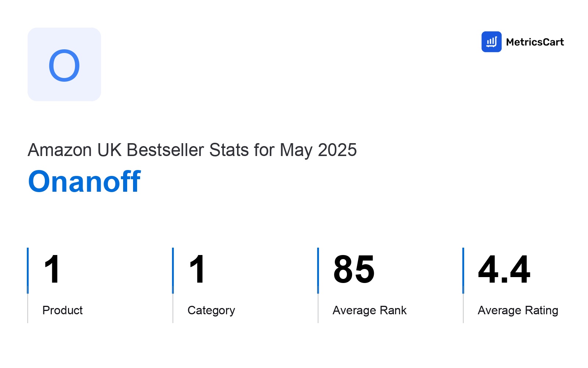Click the MetricsCart logo icon

click(491, 42)
